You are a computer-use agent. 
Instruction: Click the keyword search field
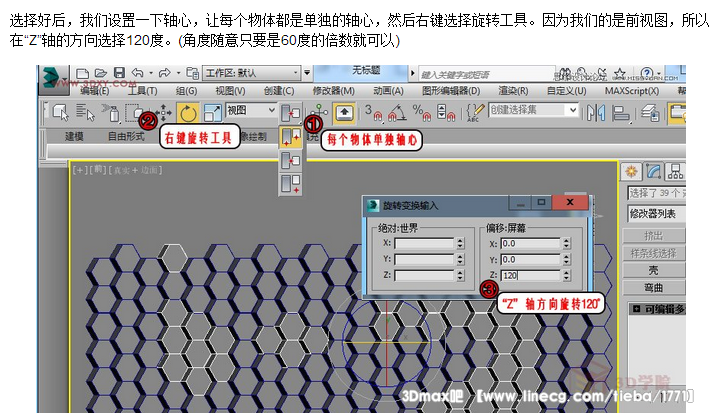[x=486, y=74]
